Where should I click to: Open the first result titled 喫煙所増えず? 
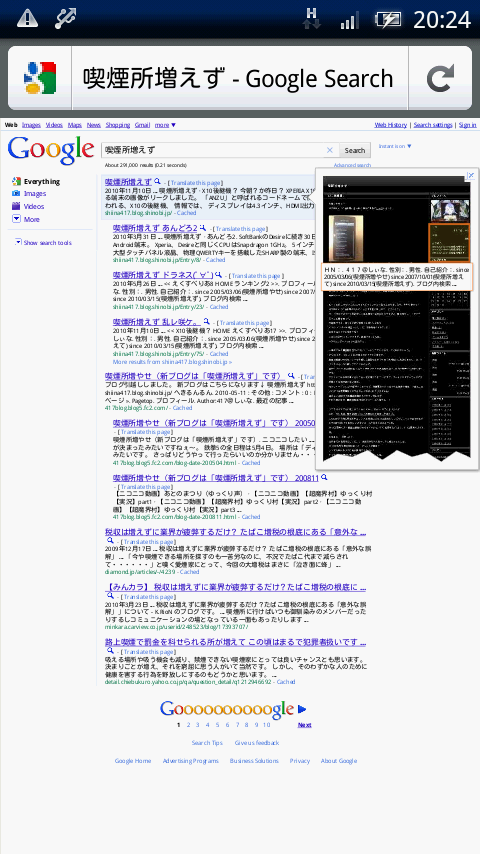point(128,181)
